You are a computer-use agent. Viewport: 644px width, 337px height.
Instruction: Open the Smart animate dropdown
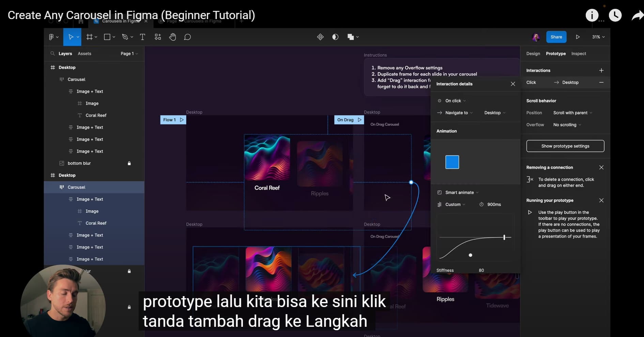pyautogui.click(x=462, y=192)
